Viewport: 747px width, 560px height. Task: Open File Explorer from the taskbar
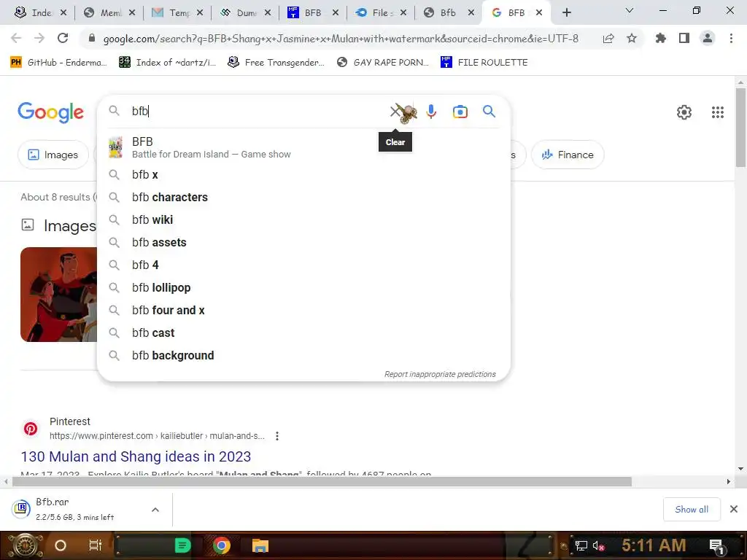(260, 545)
